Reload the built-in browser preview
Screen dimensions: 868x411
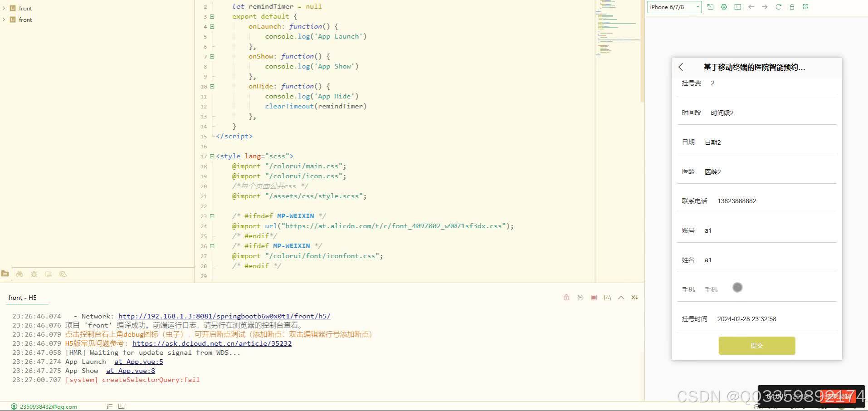(778, 7)
